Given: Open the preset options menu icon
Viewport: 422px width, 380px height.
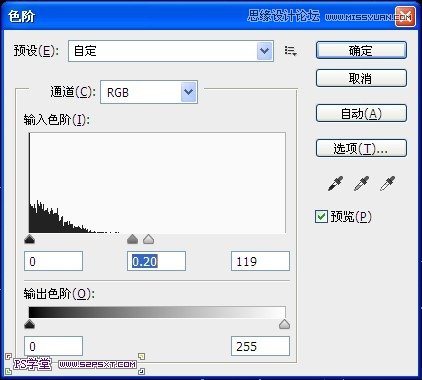Looking at the screenshot, I should 291,51.
